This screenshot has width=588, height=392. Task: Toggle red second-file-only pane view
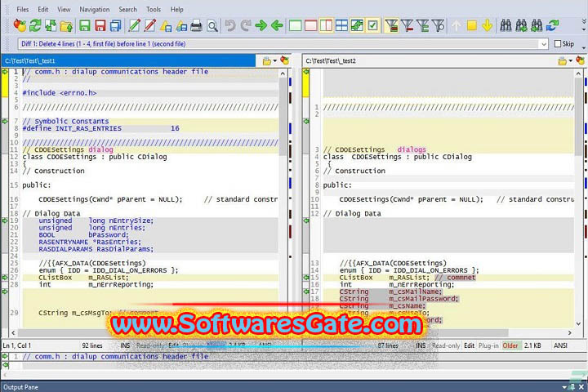coord(310,25)
